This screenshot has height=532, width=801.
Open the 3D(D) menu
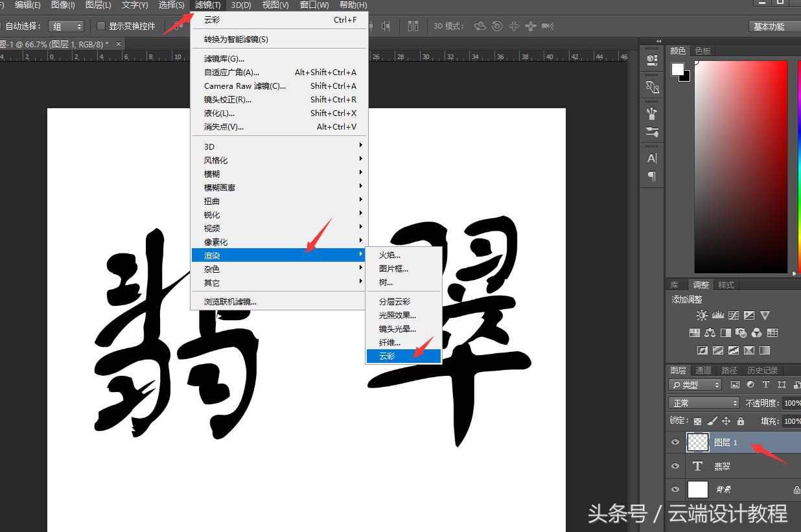click(x=240, y=5)
